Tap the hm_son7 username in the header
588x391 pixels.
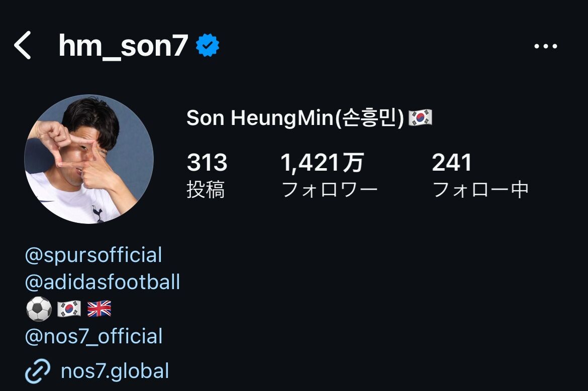click(x=123, y=46)
